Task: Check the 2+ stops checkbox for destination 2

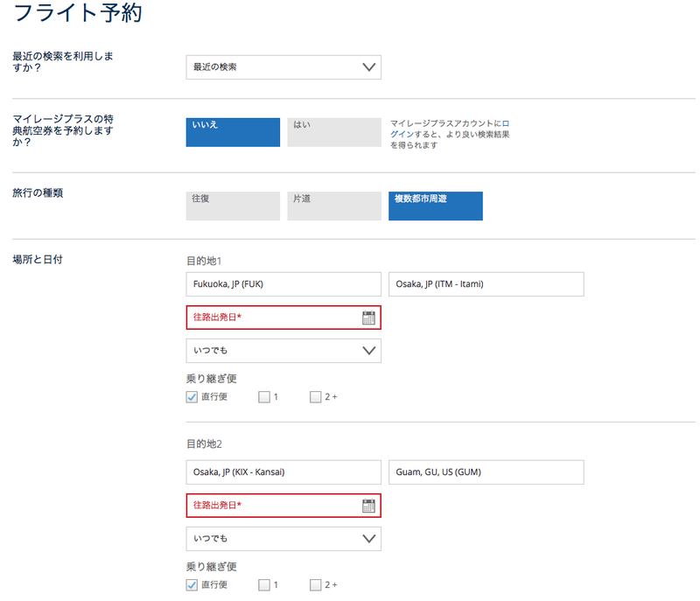Action: pyautogui.click(x=316, y=584)
